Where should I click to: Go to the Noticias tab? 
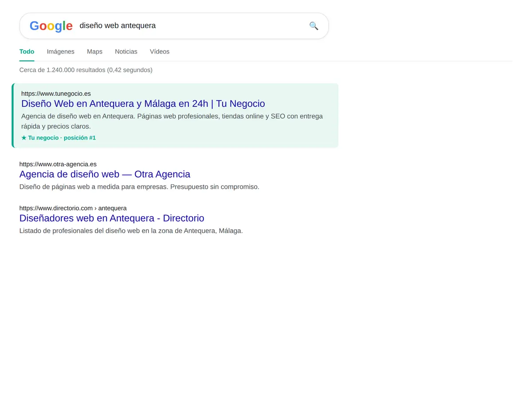click(126, 52)
